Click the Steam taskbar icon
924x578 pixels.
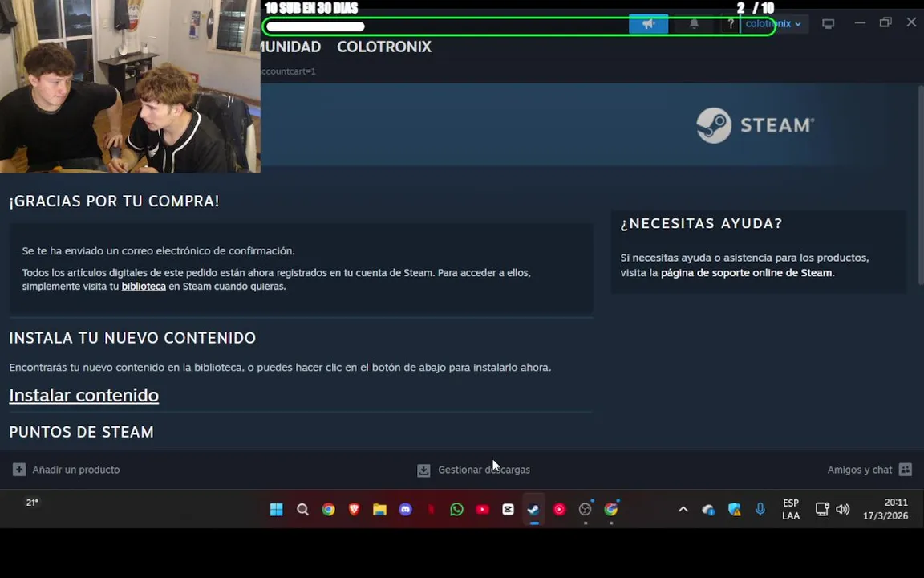[534, 510]
